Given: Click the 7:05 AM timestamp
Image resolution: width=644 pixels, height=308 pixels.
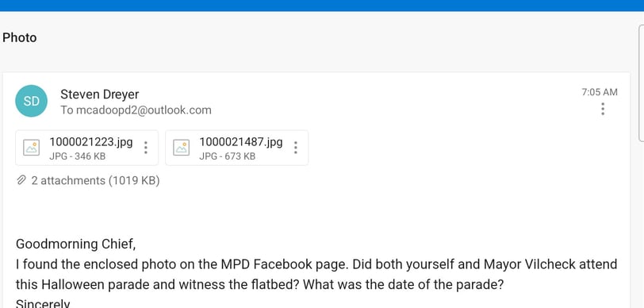Looking at the screenshot, I should 600,92.
